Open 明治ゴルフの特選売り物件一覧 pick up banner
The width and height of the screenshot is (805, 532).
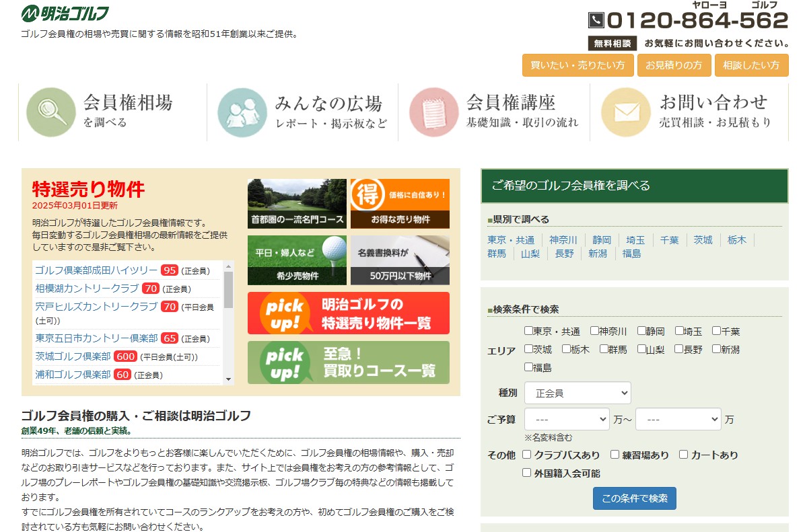[x=348, y=313]
